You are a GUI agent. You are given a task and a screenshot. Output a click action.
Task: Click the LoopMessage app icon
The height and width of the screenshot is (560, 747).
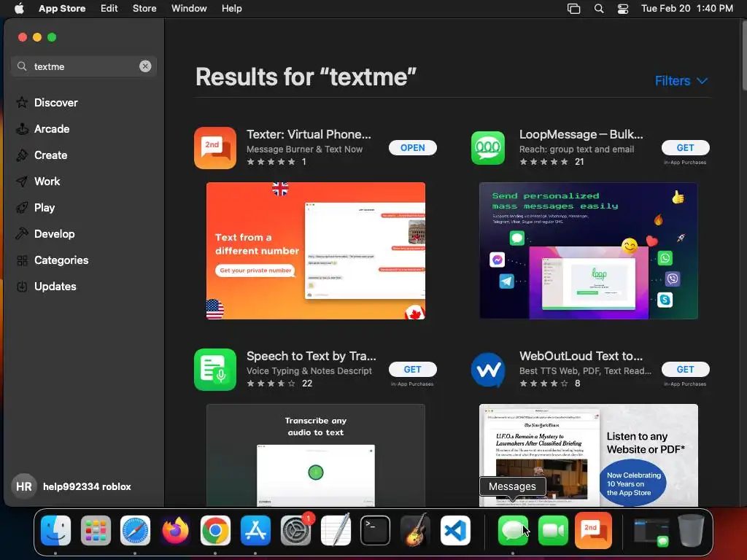coord(488,147)
